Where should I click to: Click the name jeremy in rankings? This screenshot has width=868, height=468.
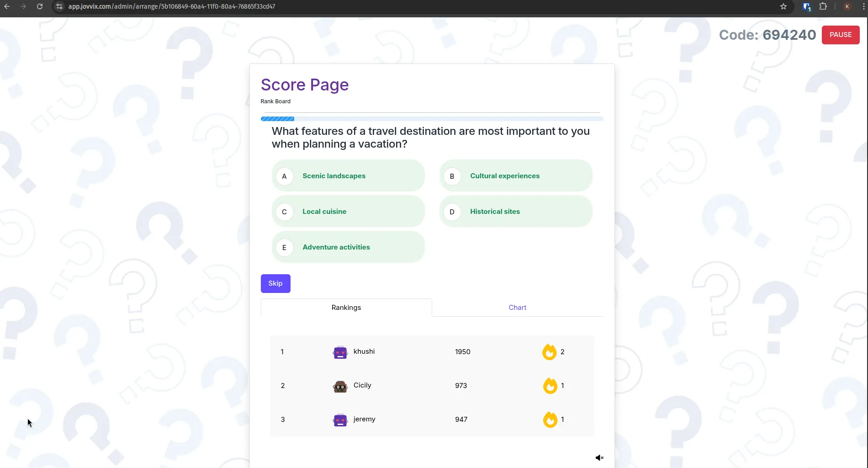click(x=365, y=419)
